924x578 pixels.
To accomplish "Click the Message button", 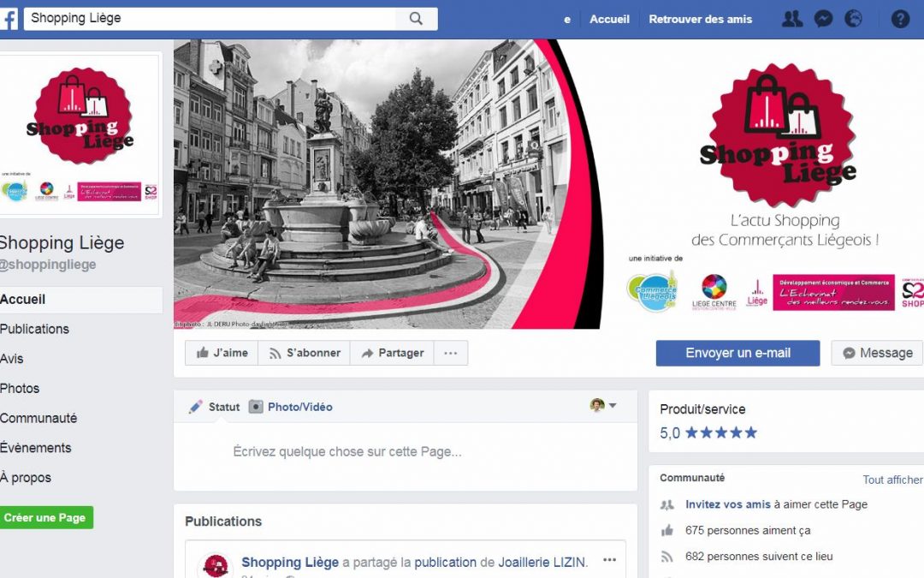I will (877, 353).
